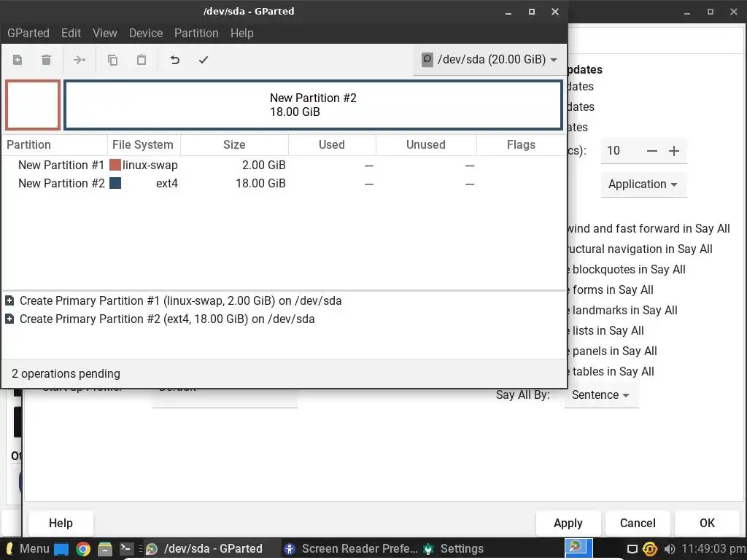
Task: Open the Menu button on the taskbar
Action: click(x=27, y=548)
